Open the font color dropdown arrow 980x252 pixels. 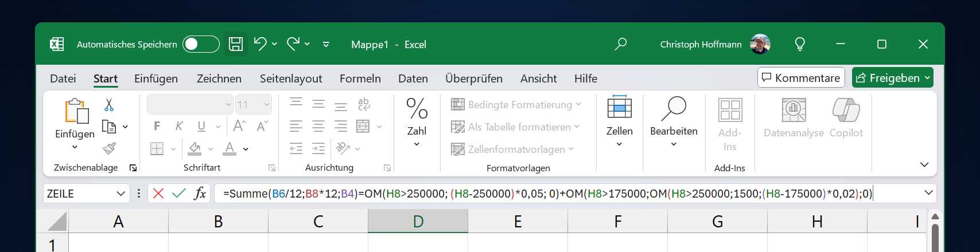point(246,149)
